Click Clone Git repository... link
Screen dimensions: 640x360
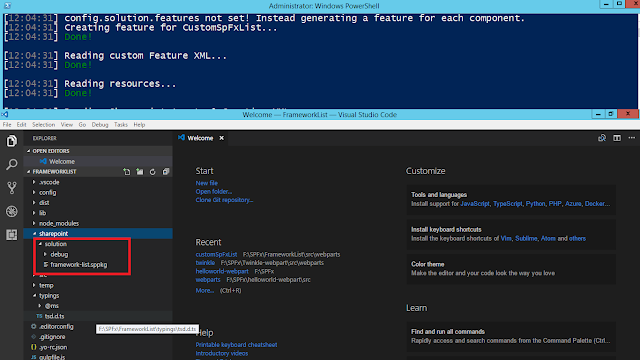(224, 200)
